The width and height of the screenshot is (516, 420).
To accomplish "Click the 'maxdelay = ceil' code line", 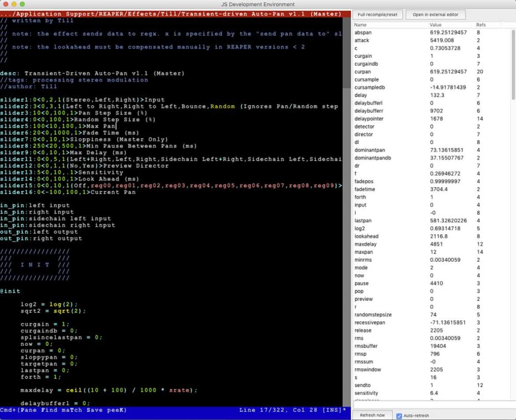I will point(108,390).
